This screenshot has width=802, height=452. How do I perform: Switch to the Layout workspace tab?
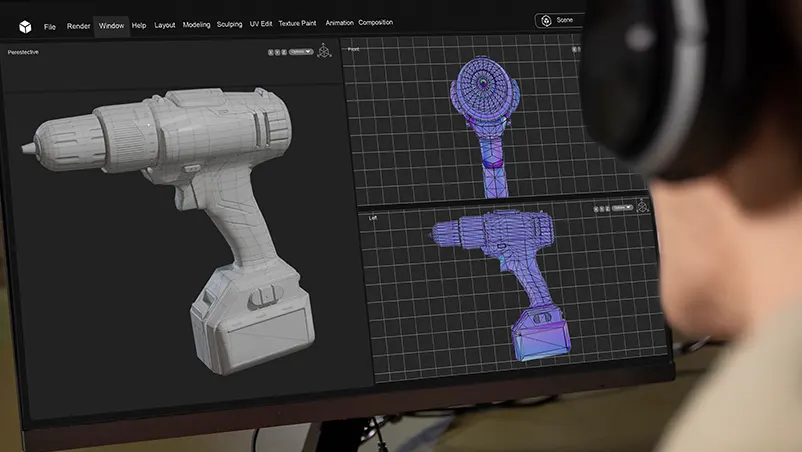pos(165,25)
